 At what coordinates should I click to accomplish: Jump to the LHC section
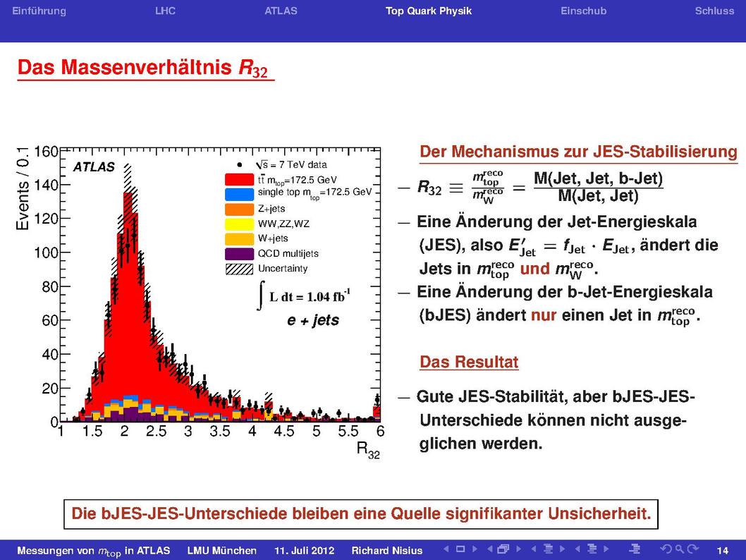165,11
